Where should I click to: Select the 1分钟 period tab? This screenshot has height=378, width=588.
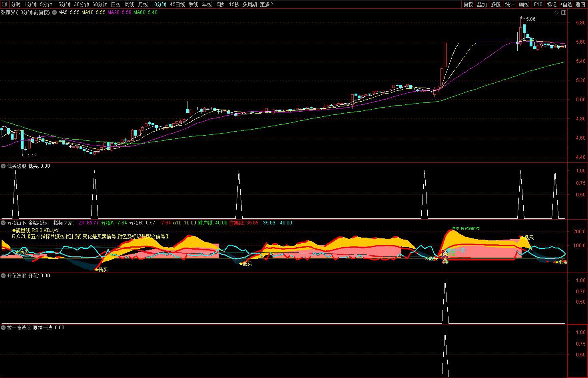[30, 4]
